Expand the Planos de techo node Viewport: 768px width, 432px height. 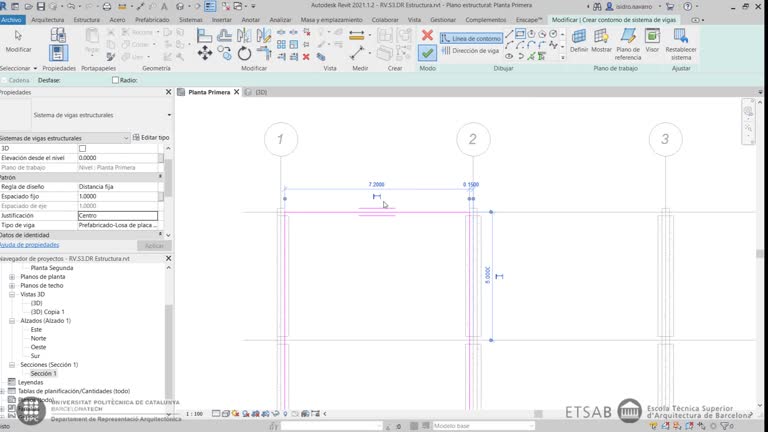coord(12,285)
